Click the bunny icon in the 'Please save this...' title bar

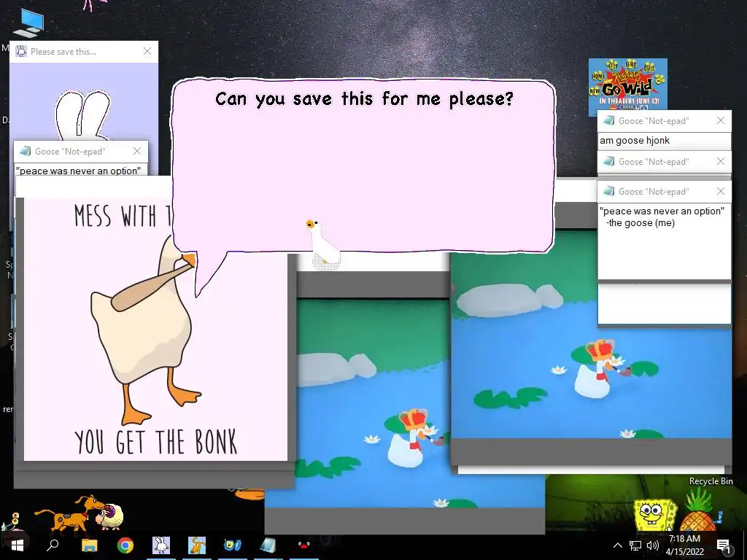coord(21,51)
